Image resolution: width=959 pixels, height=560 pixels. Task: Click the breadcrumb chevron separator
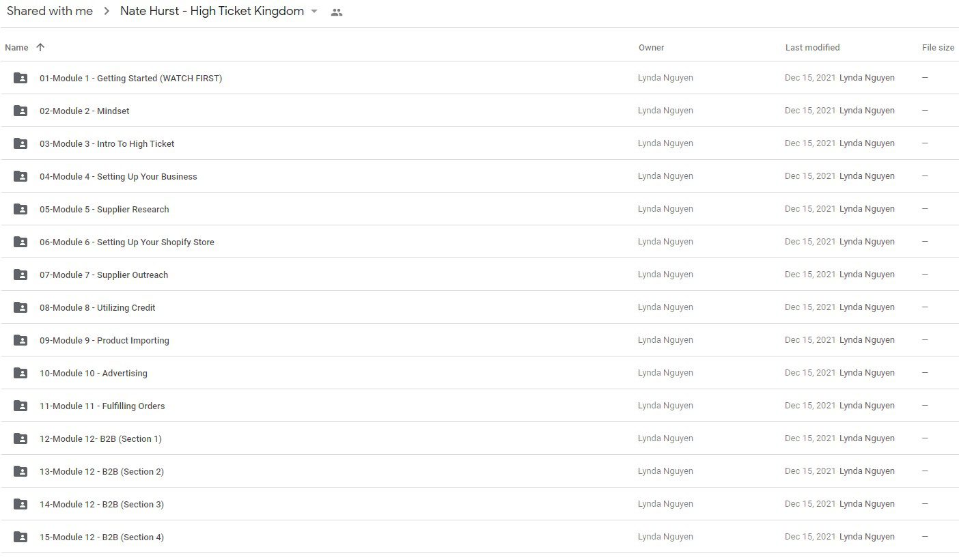click(107, 12)
